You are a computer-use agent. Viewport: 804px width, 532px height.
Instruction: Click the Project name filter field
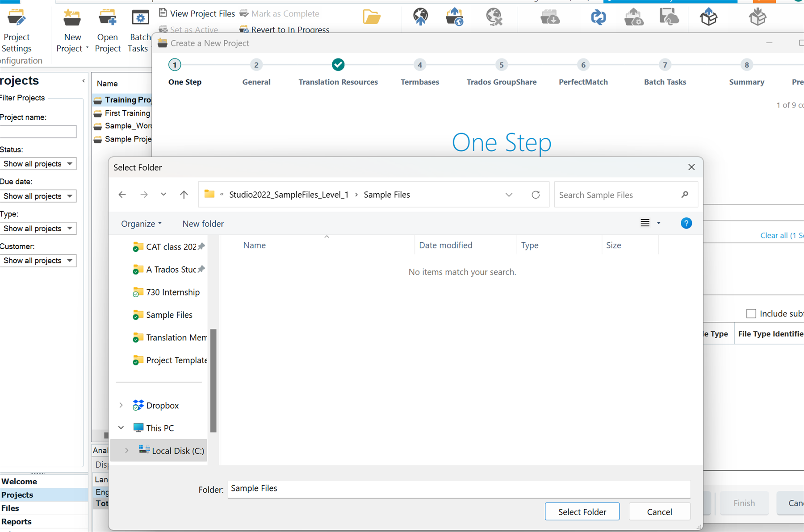pyautogui.click(x=38, y=132)
